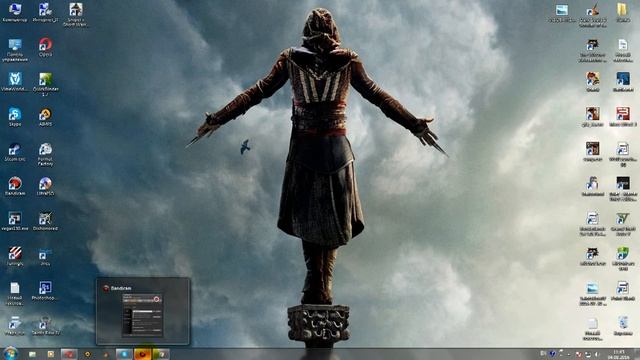Launch the AIMP3 player shortcut

pyautogui.click(x=45, y=117)
